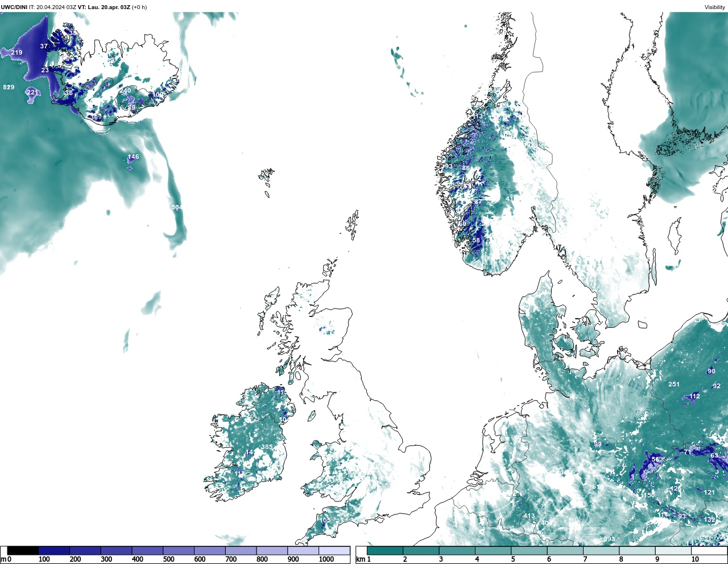
Task: Click the "150" value in central Europe
Action: pyautogui.click(x=649, y=495)
